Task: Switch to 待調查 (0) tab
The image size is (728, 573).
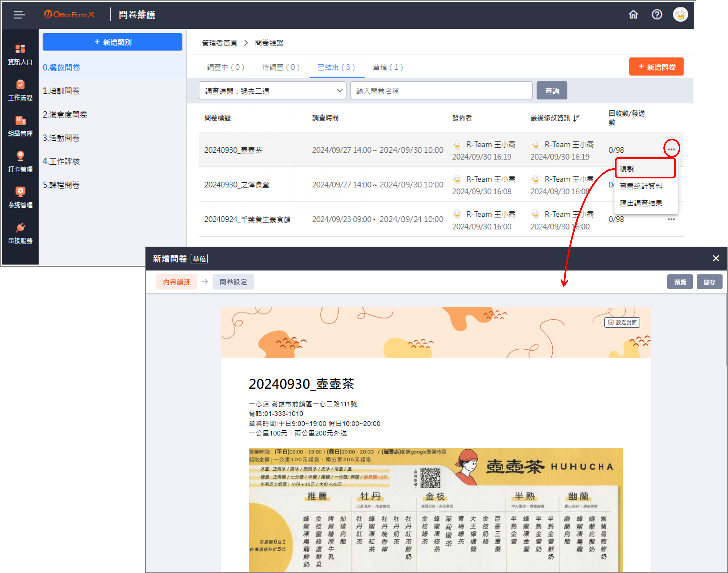Action: tap(281, 67)
